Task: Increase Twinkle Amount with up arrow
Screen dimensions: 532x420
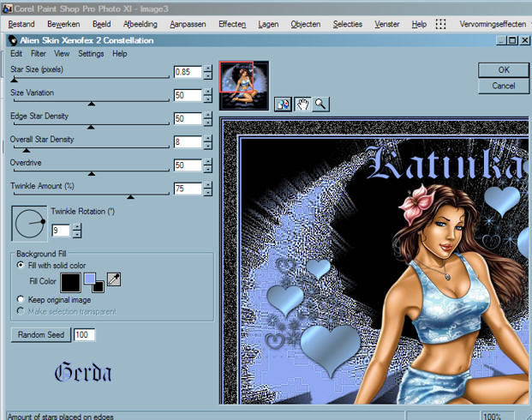Action: click(x=207, y=185)
